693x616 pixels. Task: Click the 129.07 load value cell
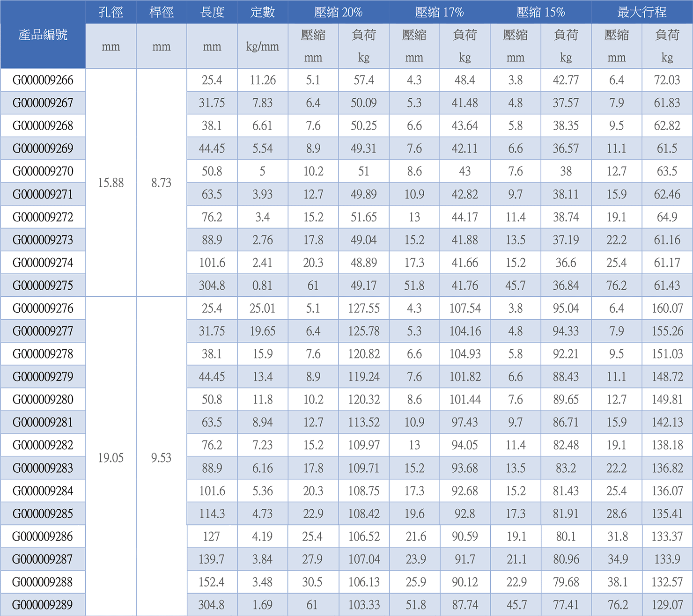pos(667,605)
